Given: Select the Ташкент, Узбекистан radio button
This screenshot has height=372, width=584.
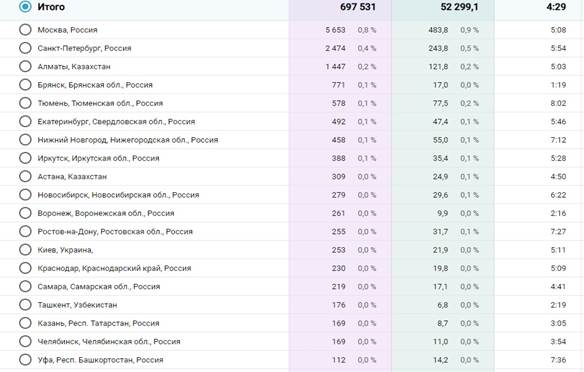Looking at the screenshot, I should coord(25,305).
